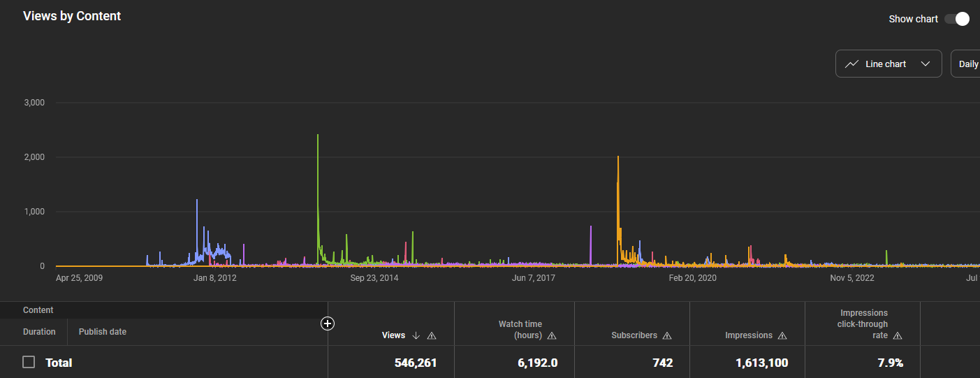
Task: Click the Total row label
Action: pyautogui.click(x=59, y=363)
